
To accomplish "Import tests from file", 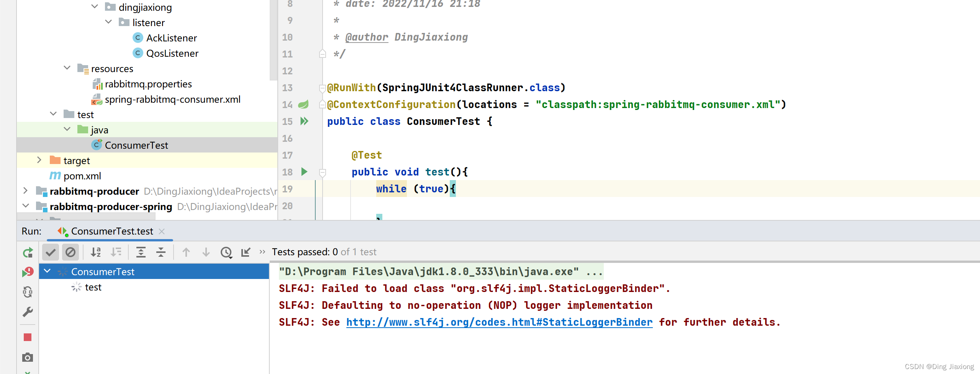I will 246,252.
